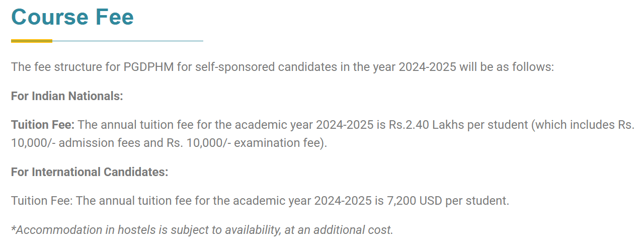Click the "For Indian Nationals:" subheading
Image resolution: width=644 pixels, height=248 pixels.
[67, 96]
